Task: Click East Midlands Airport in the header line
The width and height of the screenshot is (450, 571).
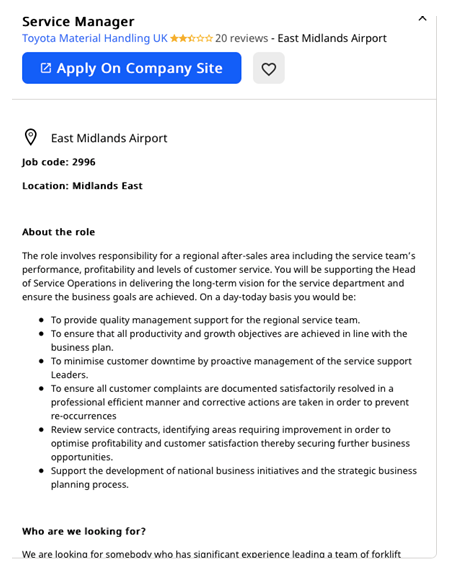Action: pos(332,38)
